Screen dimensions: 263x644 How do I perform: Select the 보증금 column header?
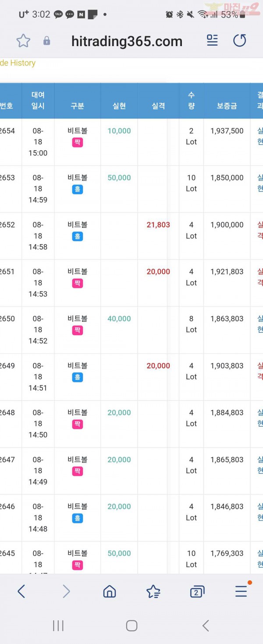coord(227,106)
